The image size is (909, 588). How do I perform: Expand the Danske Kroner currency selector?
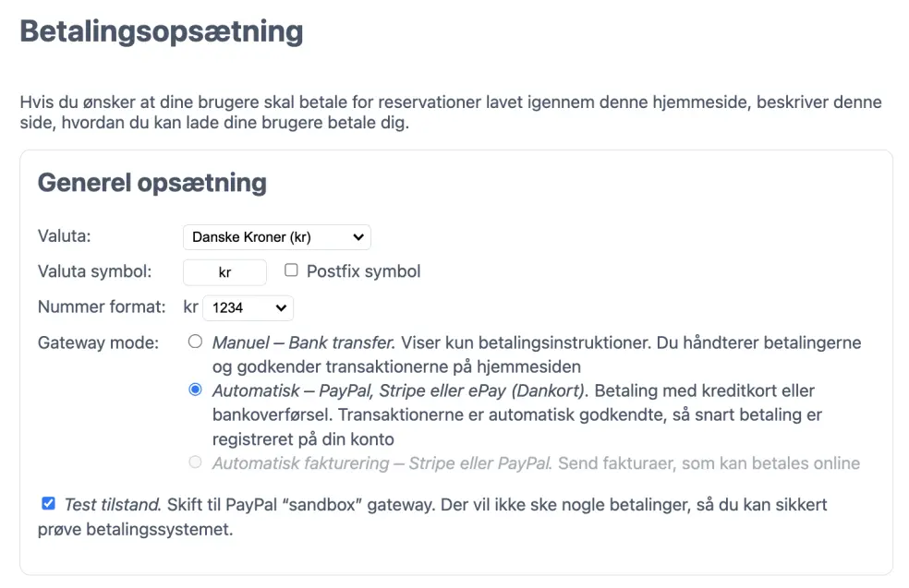click(x=275, y=236)
